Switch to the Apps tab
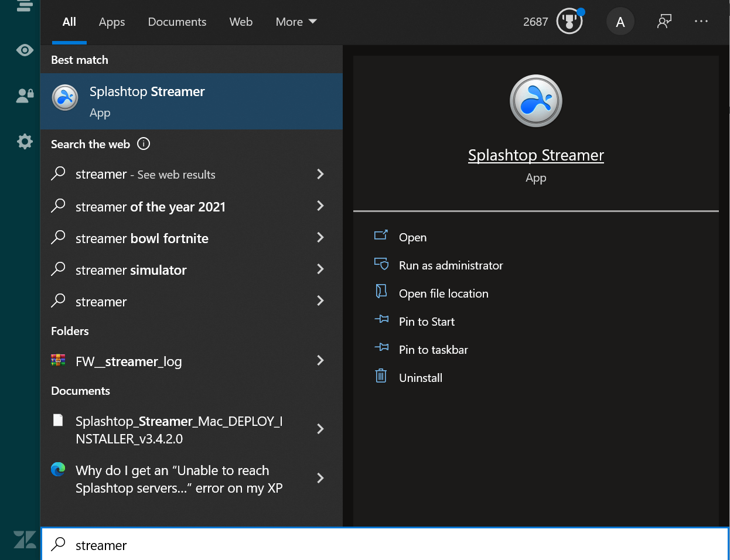Viewport: 730px width, 560px height. pyautogui.click(x=111, y=22)
